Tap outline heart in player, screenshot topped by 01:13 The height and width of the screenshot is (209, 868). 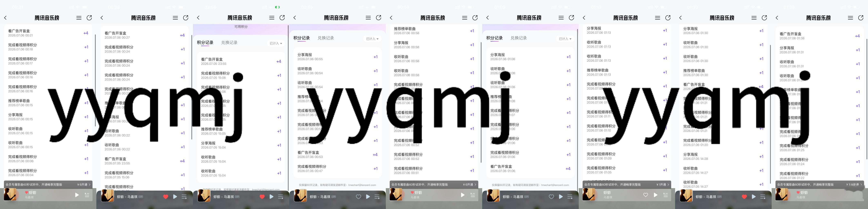[646, 195]
